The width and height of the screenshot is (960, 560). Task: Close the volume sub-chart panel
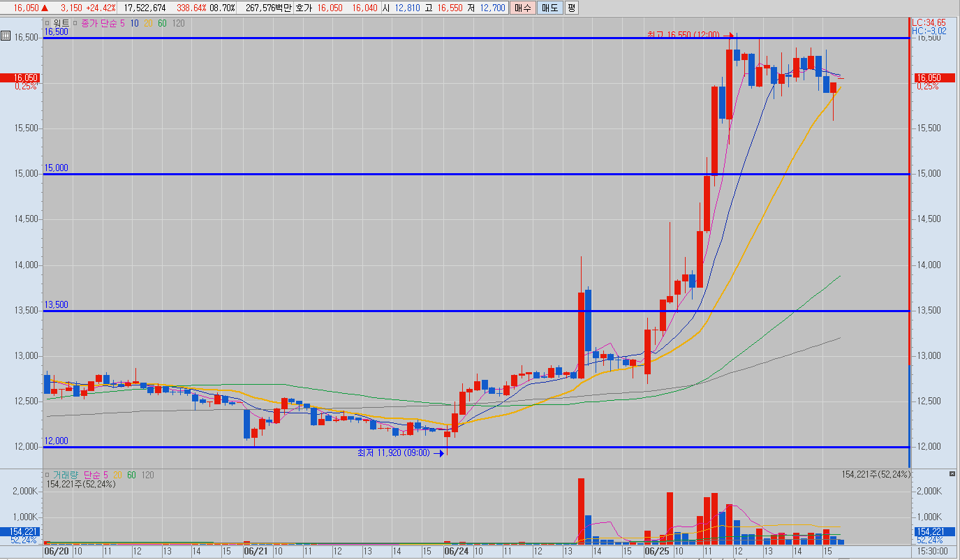pos(952,474)
